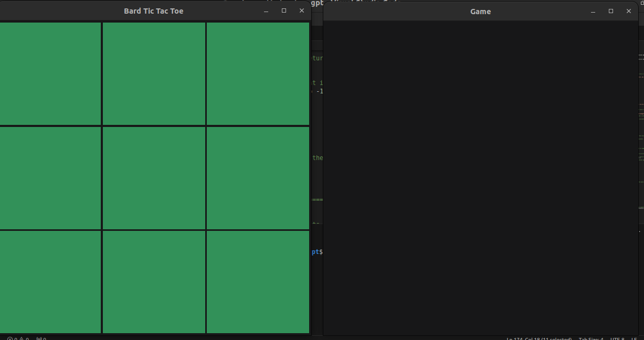644x340 pixels.
Task: Mark the middle-right cell of the board
Action: tap(258, 178)
